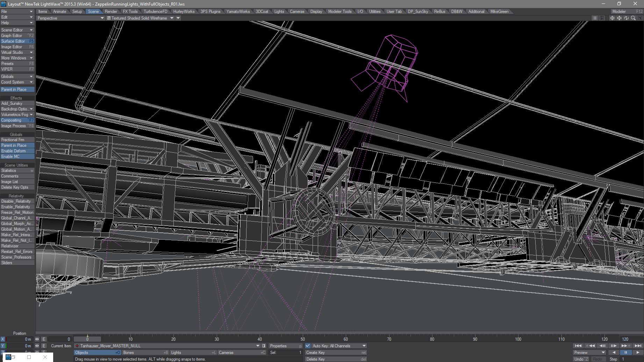
Task: Click the X position envelope E button
Action: point(44,339)
